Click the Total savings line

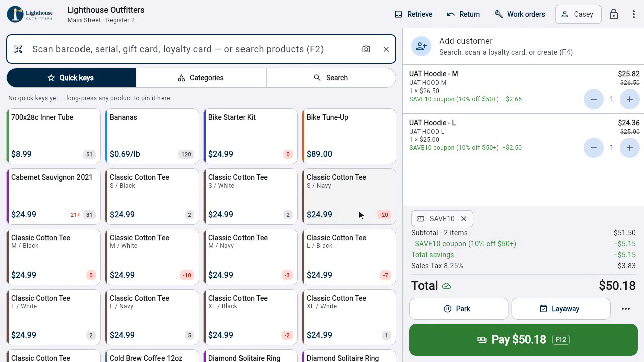tap(523, 255)
